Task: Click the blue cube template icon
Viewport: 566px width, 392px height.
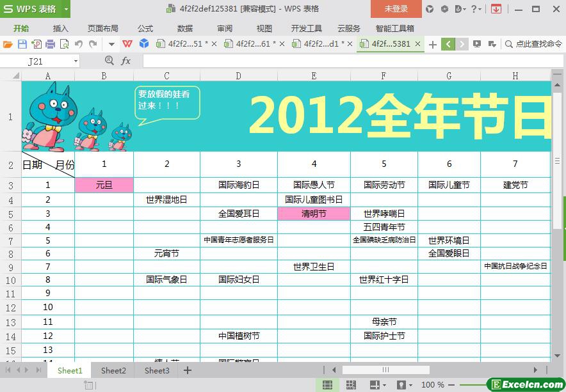Action: tap(144, 43)
